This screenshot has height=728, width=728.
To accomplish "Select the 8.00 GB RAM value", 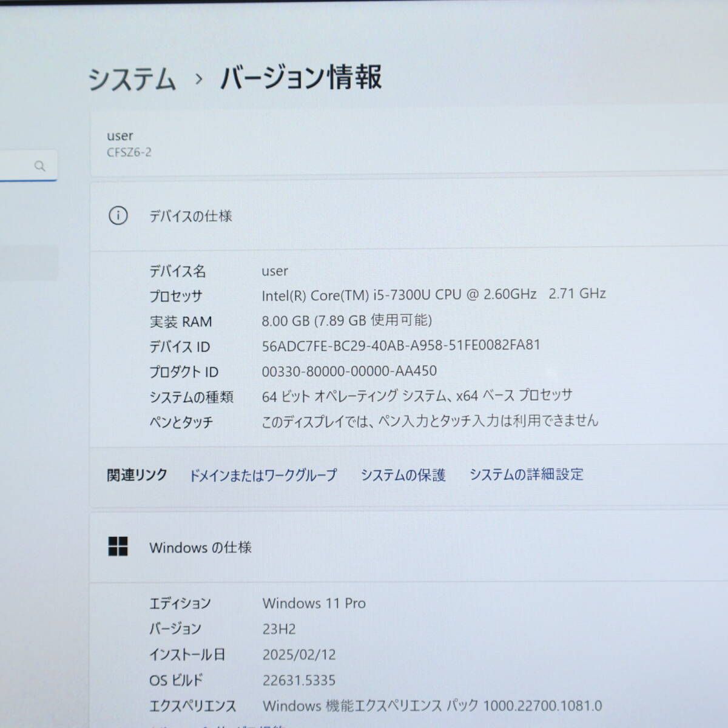I will click(346, 320).
